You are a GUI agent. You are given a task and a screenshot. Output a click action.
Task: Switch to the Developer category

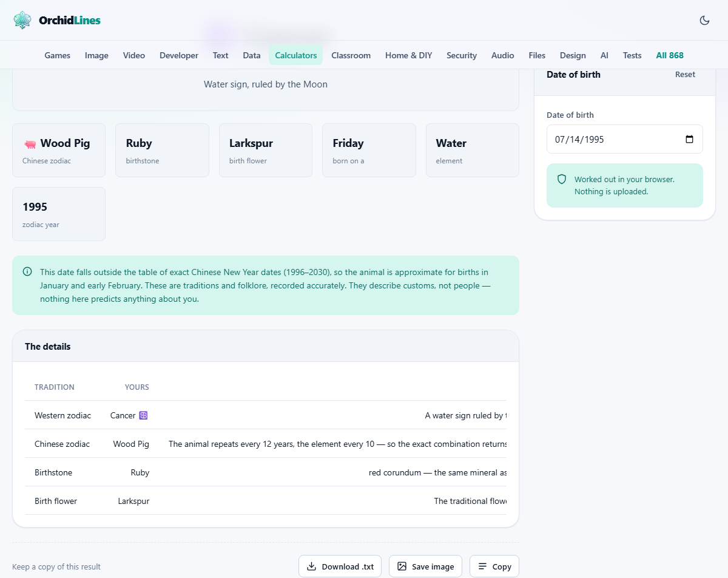tap(179, 55)
